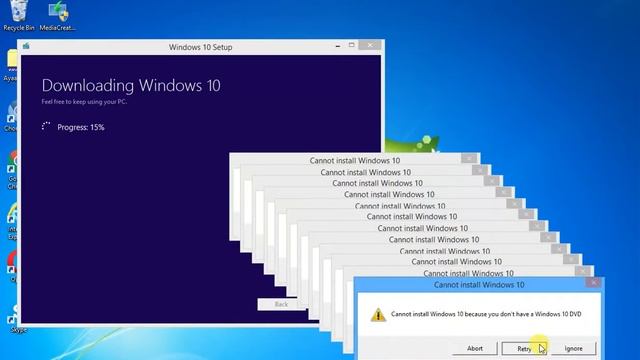The height and width of the screenshot is (360, 640).
Task: Click the Progress: 15% text
Action: point(81,127)
